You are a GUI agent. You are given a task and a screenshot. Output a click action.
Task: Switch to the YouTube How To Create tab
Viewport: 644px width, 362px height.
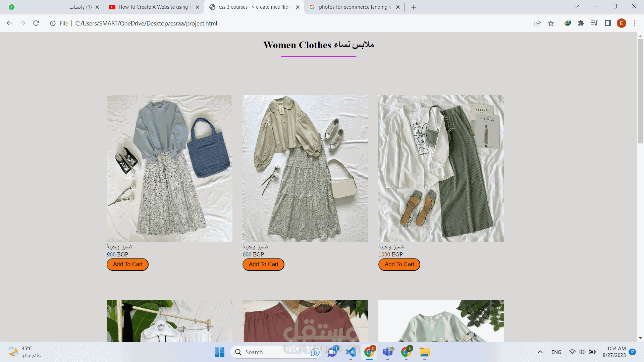(153, 7)
